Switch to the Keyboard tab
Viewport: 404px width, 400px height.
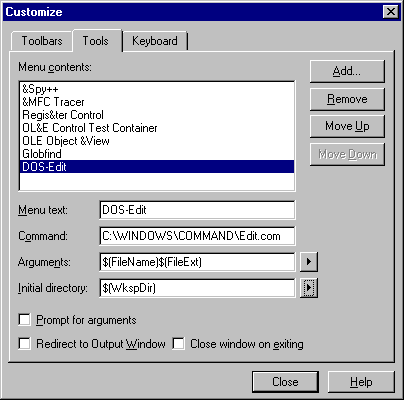(x=155, y=41)
